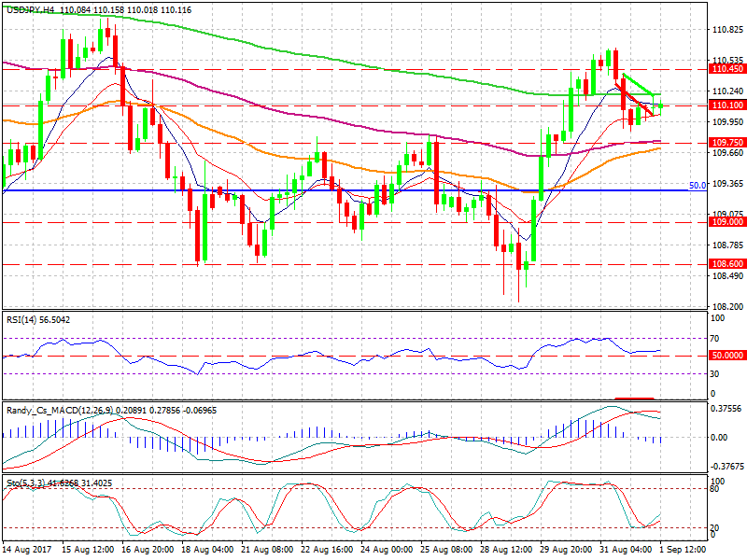
Task: Click the 109.000 support level label
Action: pos(726,222)
